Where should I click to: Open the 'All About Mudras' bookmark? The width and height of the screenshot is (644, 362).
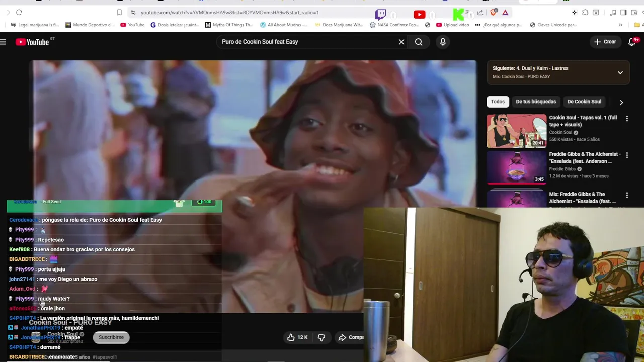pyautogui.click(x=283, y=25)
